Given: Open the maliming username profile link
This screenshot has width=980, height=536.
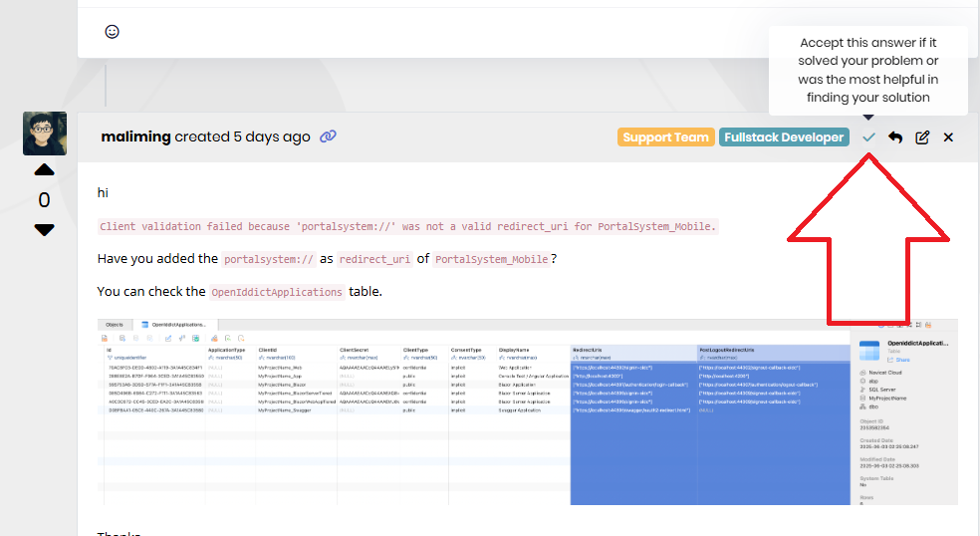Looking at the screenshot, I should point(135,136).
